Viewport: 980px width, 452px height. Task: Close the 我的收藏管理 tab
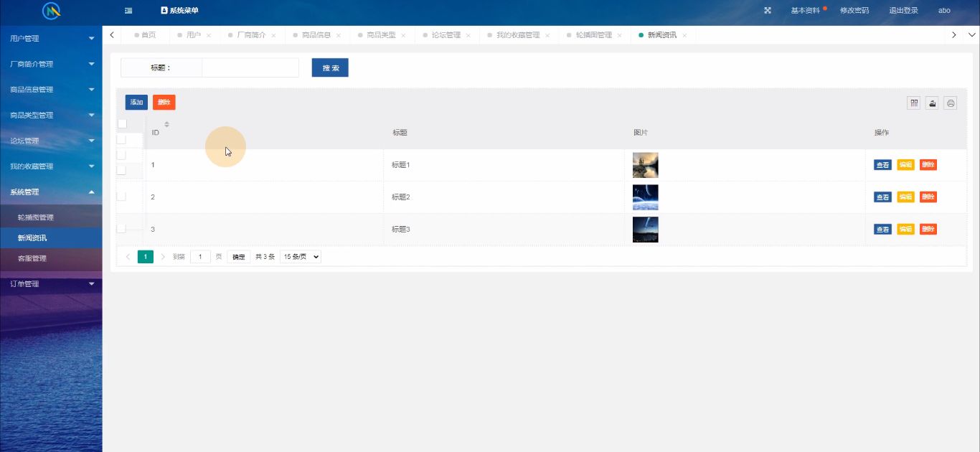547,35
